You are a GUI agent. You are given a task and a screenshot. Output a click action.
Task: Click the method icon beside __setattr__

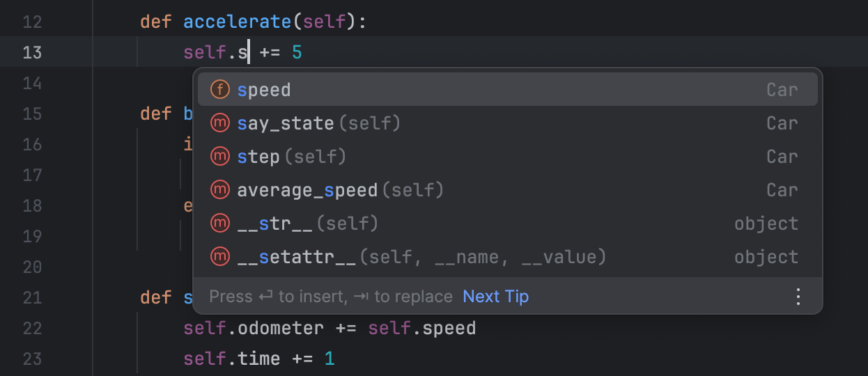click(220, 257)
